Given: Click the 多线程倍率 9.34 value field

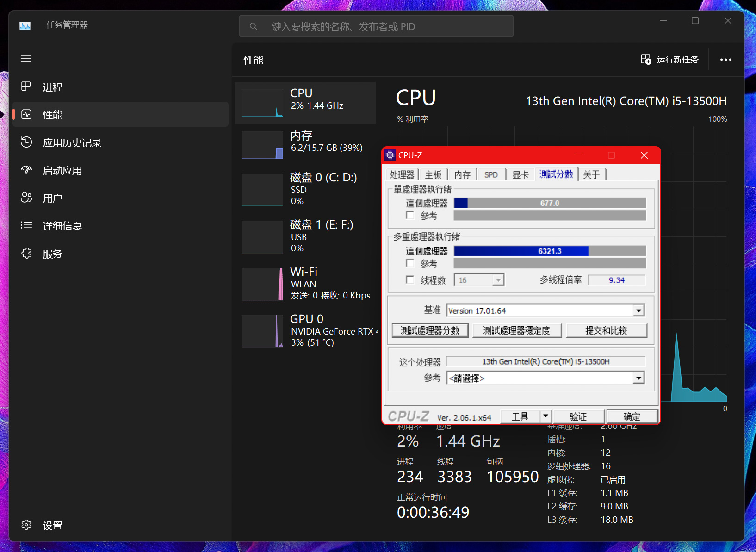Looking at the screenshot, I should pyautogui.click(x=617, y=280).
